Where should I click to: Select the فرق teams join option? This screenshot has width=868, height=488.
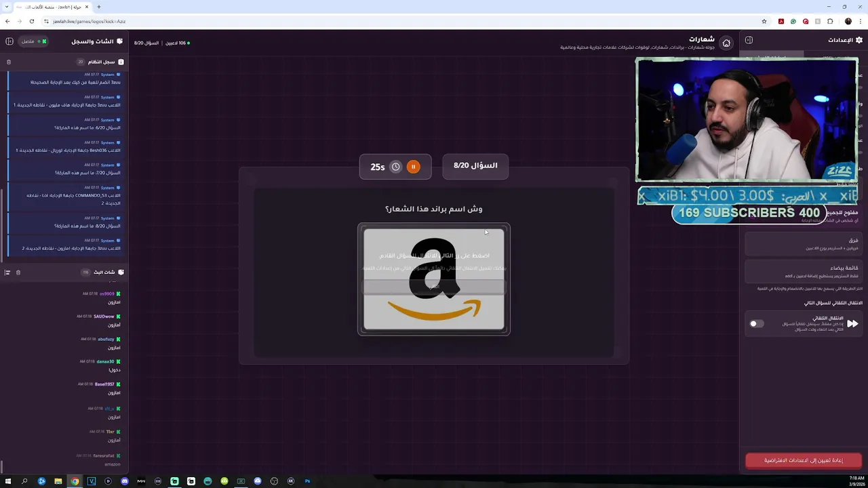click(x=802, y=244)
